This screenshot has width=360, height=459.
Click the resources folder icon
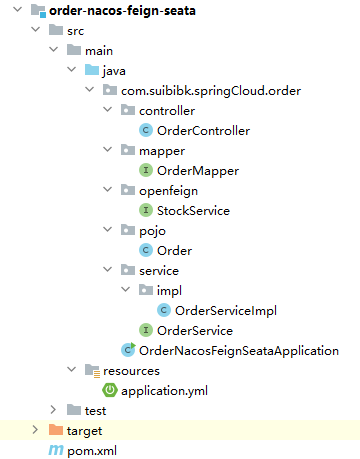92,371
